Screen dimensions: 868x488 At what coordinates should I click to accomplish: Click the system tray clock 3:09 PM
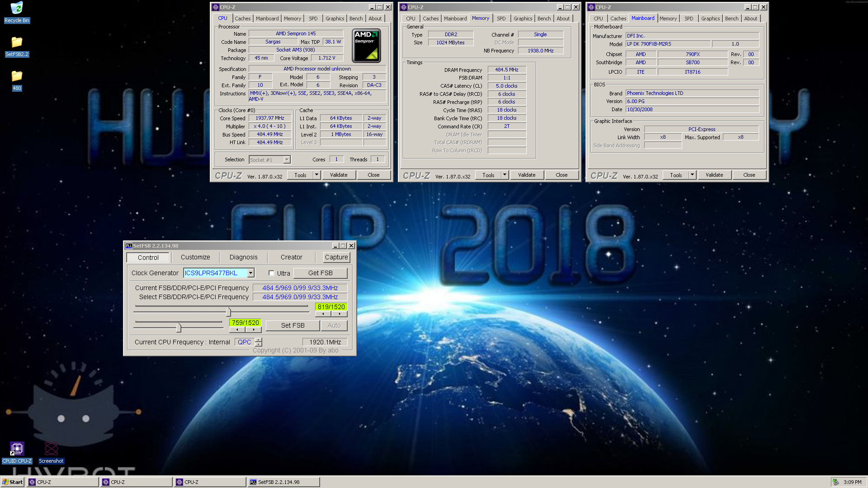[852, 482]
